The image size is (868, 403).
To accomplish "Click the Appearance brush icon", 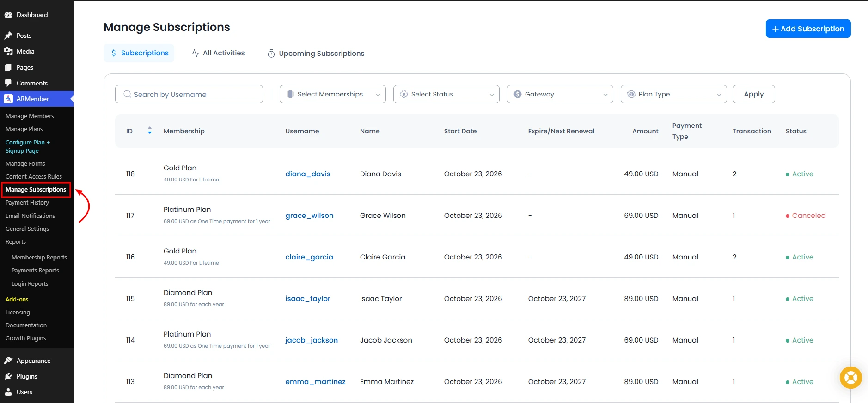I will [8, 361].
